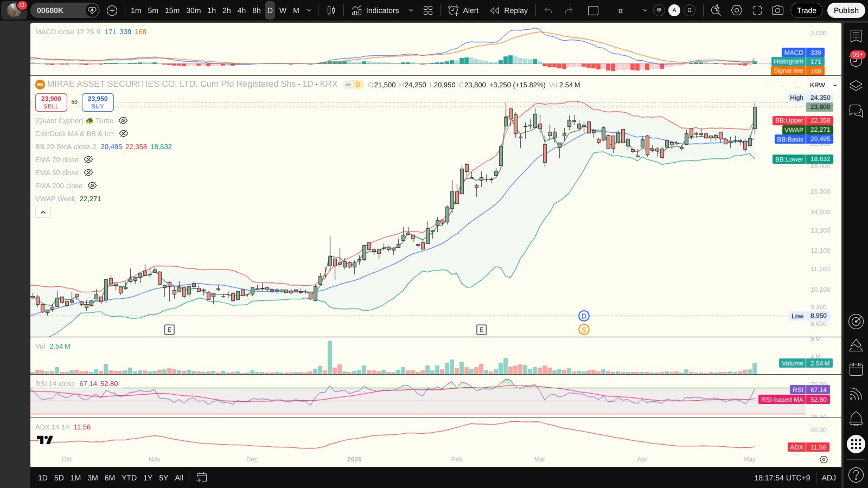This screenshot has height=488, width=868.
Task: Expand the timeframe interval dropdown
Action: (x=309, y=10)
